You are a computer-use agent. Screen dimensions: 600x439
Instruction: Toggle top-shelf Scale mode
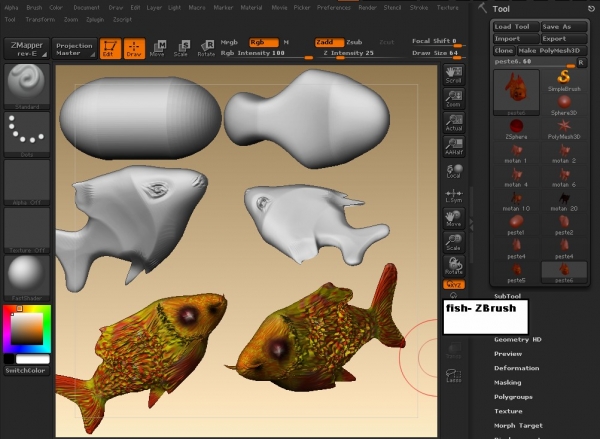click(181, 49)
